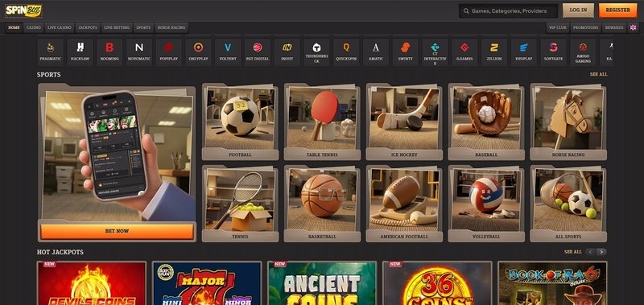Viewport: 644px width, 305px height.
Task: Click the Log In button
Action: 578,10
